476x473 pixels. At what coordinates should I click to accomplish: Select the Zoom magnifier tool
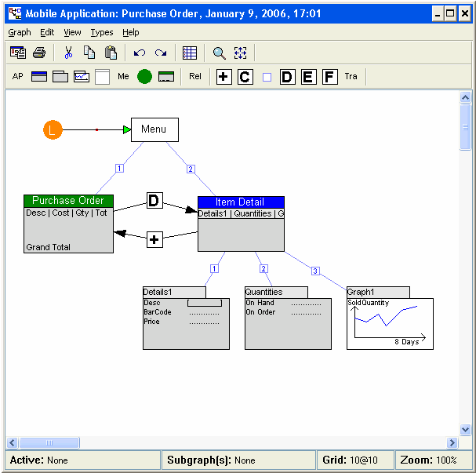220,53
